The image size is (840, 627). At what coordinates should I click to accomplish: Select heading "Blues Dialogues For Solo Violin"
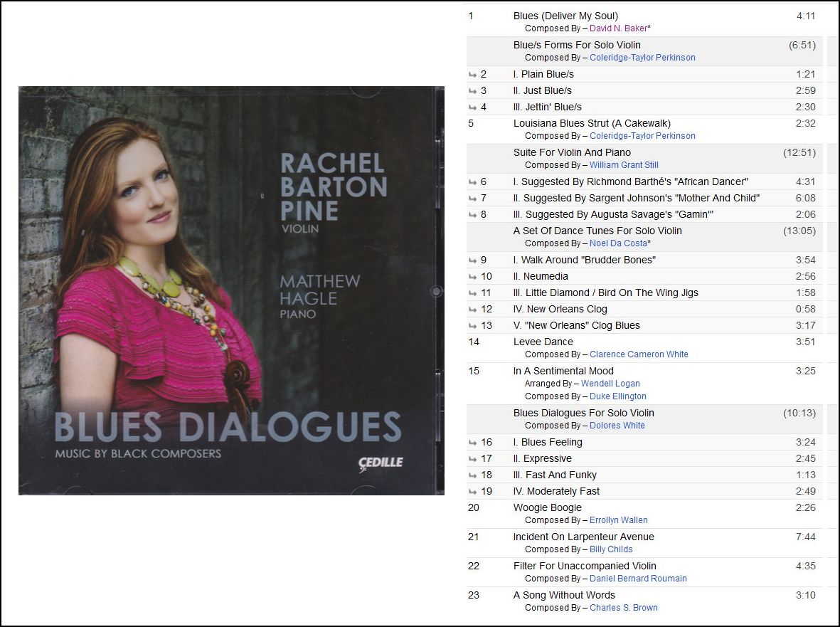point(583,413)
